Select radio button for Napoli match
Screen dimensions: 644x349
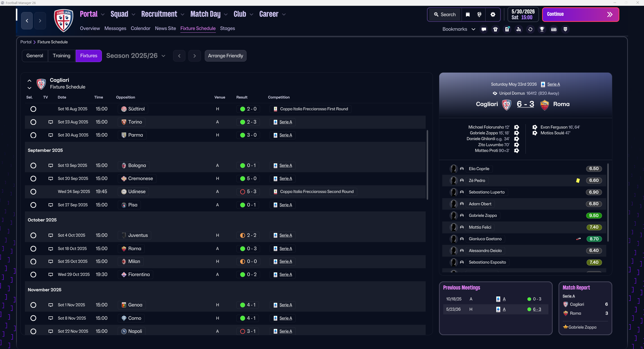(33, 331)
